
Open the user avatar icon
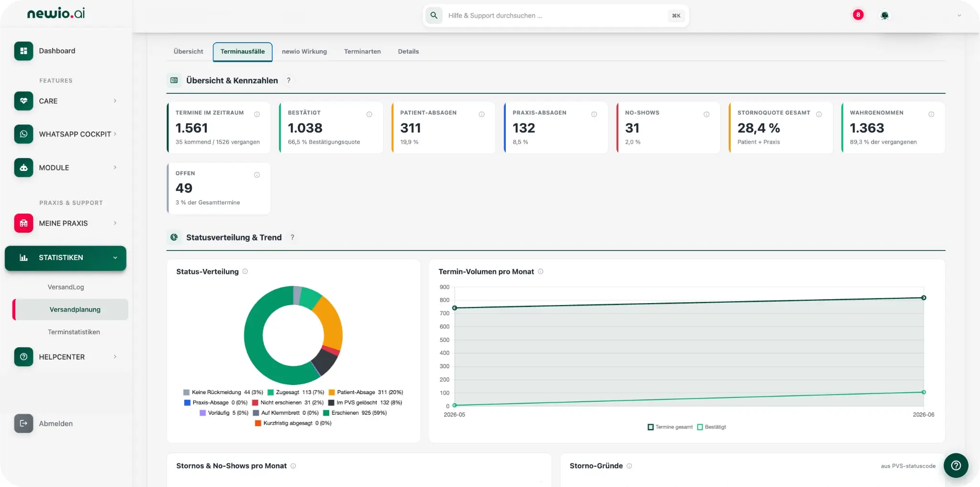pyautogui.click(x=885, y=15)
